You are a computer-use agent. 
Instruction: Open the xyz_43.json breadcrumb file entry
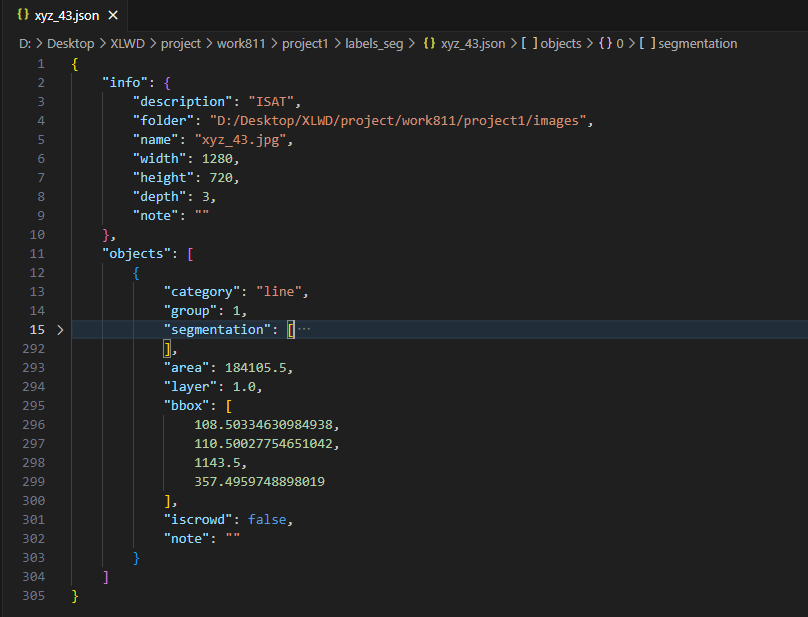(464, 44)
